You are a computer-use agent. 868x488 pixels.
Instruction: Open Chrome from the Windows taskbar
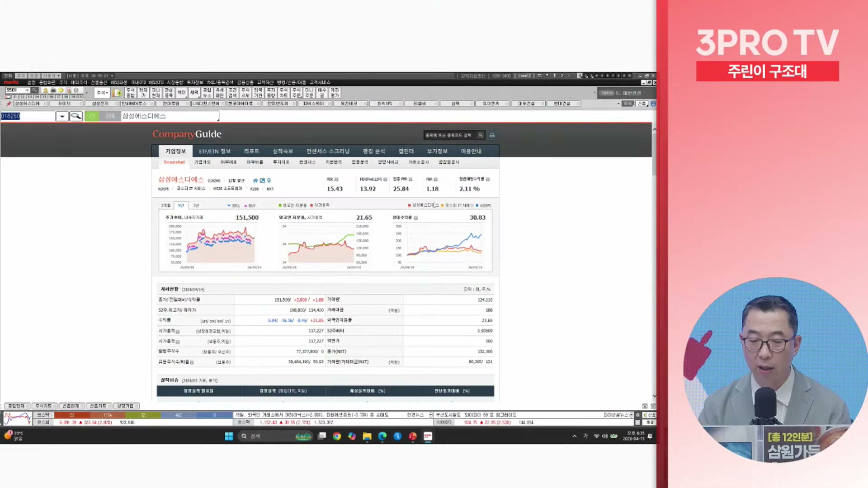click(337, 436)
